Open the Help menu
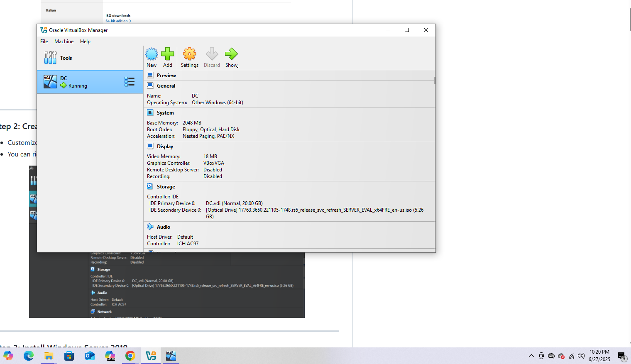 point(85,42)
